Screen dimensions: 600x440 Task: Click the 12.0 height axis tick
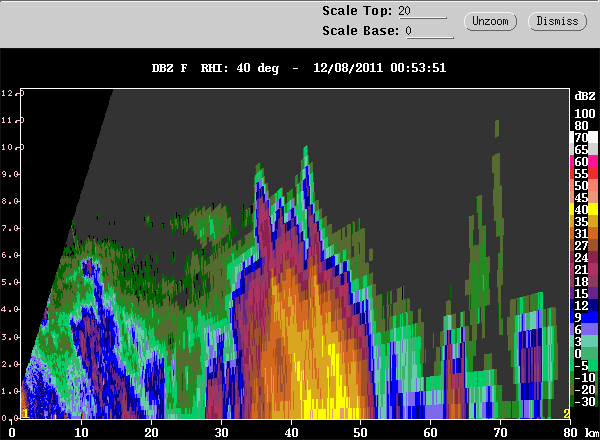point(10,93)
